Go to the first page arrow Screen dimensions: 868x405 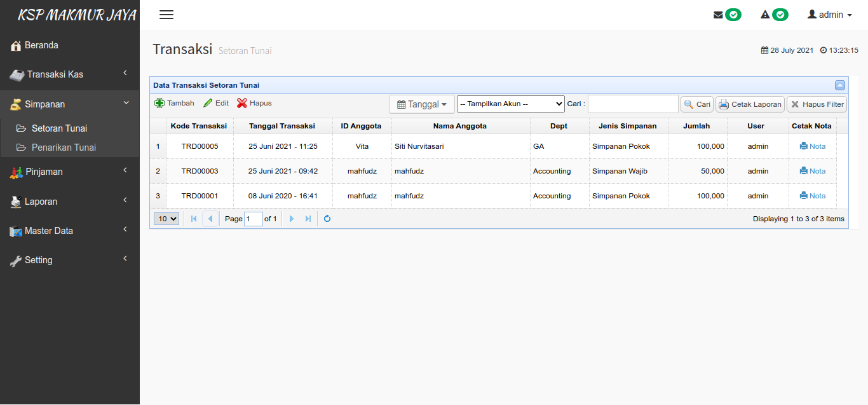[194, 219]
